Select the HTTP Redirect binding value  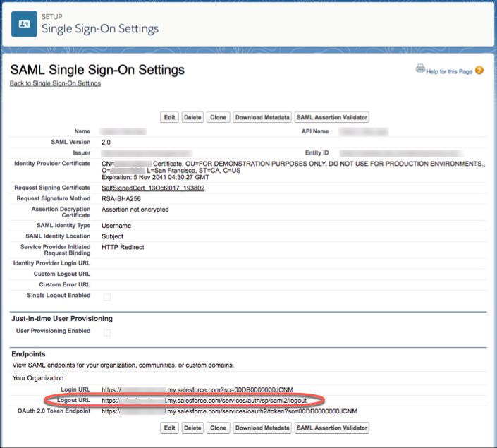click(123, 247)
